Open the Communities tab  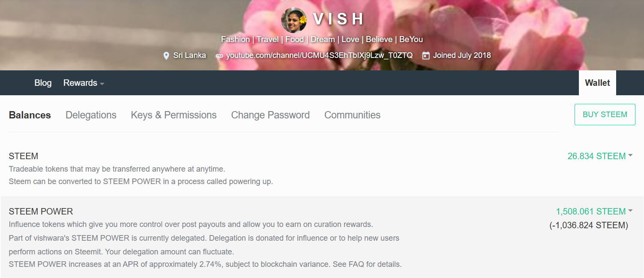[352, 115]
